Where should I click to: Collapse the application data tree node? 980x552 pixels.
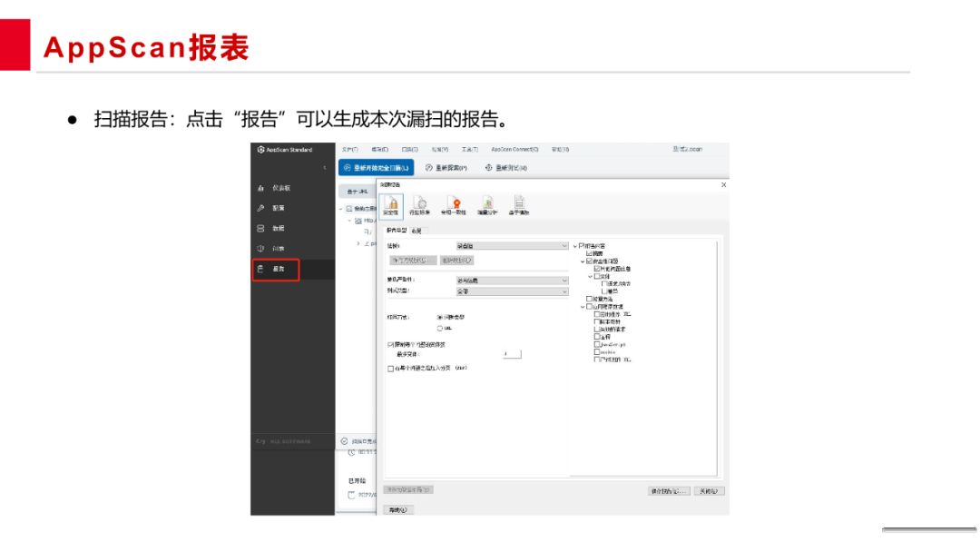583,307
